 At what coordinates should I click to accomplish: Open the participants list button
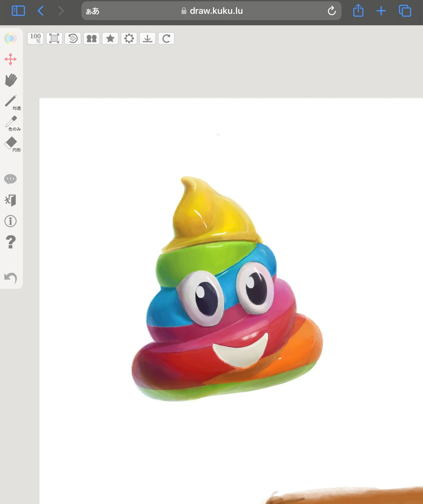point(92,38)
